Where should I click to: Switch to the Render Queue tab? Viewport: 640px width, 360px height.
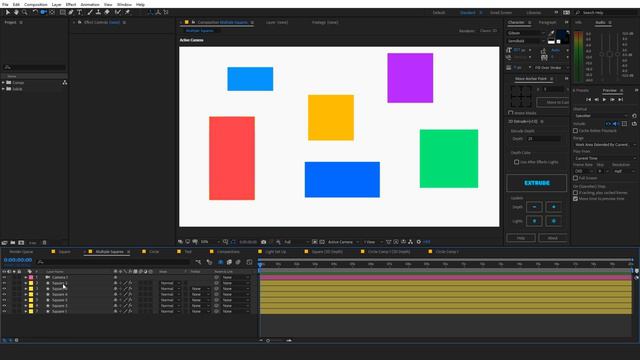21,252
